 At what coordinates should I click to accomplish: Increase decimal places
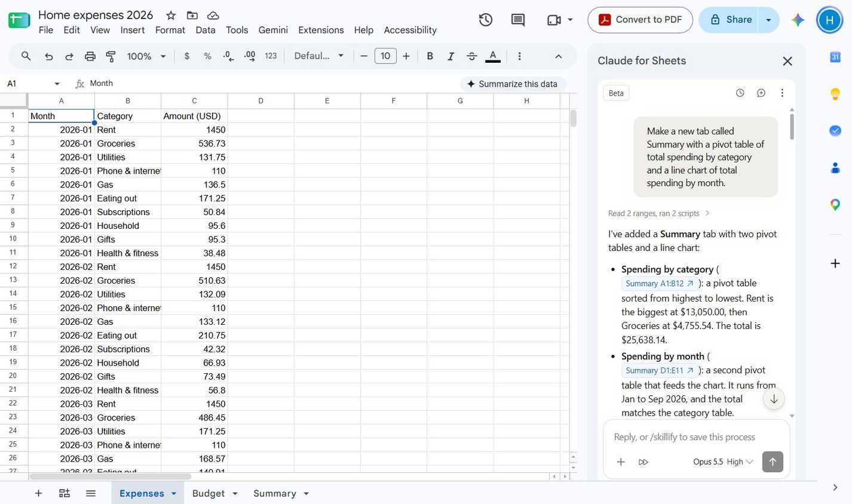[250, 56]
